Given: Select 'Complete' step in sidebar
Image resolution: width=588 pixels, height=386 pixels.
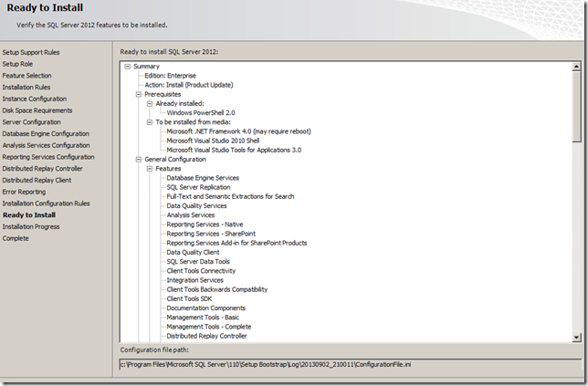Looking at the screenshot, I should 16,238.
